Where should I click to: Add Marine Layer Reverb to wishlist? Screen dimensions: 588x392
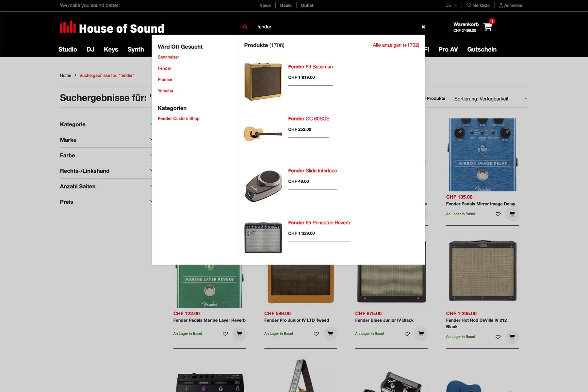[x=225, y=334]
